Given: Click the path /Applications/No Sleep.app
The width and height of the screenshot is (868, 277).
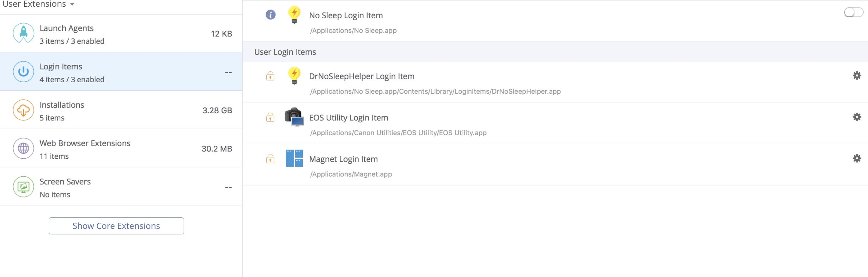Looking at the screenshot, I should [x=354, y=31].
